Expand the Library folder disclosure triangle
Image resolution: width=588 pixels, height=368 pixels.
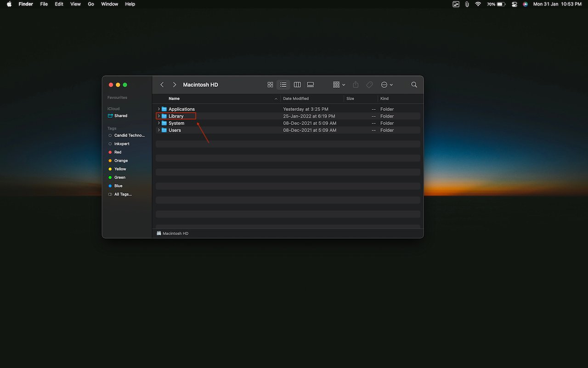coord(158,116)
